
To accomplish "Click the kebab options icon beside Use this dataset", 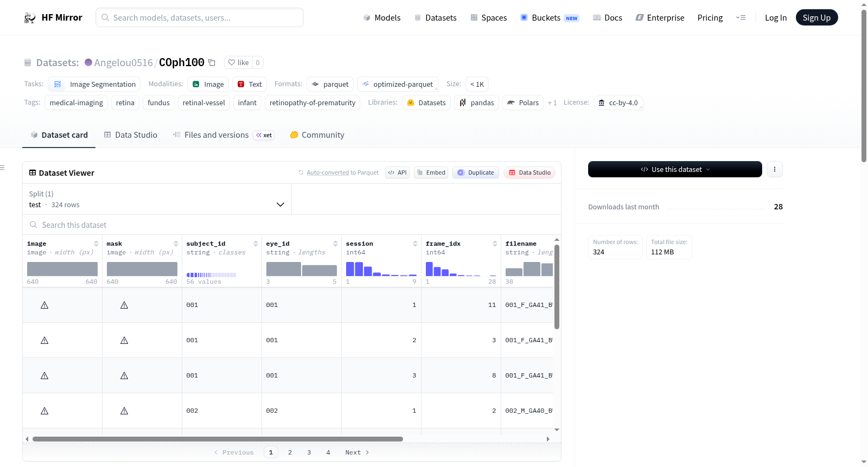I will coord(775,169).
